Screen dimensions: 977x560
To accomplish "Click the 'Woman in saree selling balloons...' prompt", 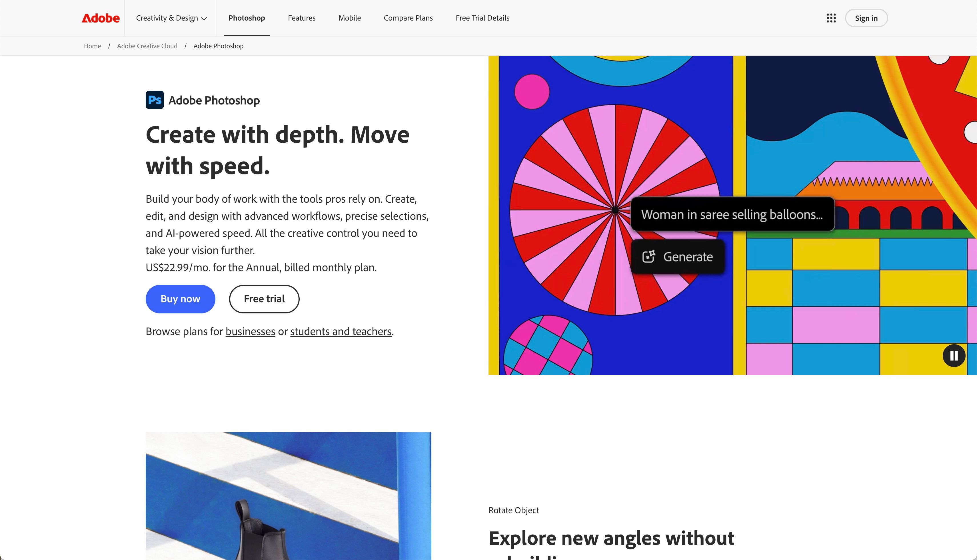I will (x=732, y=214).
